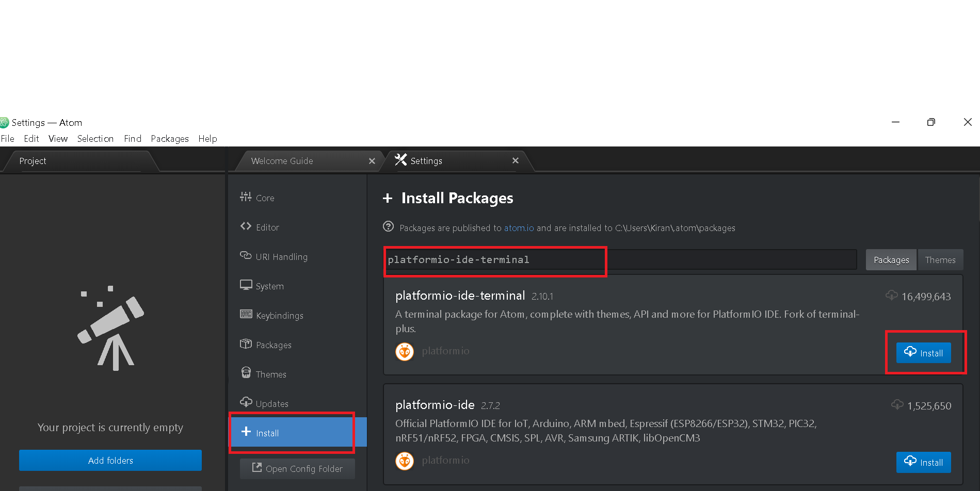Toggle search to Themes
980x491 pixels.
coord(940,260)
